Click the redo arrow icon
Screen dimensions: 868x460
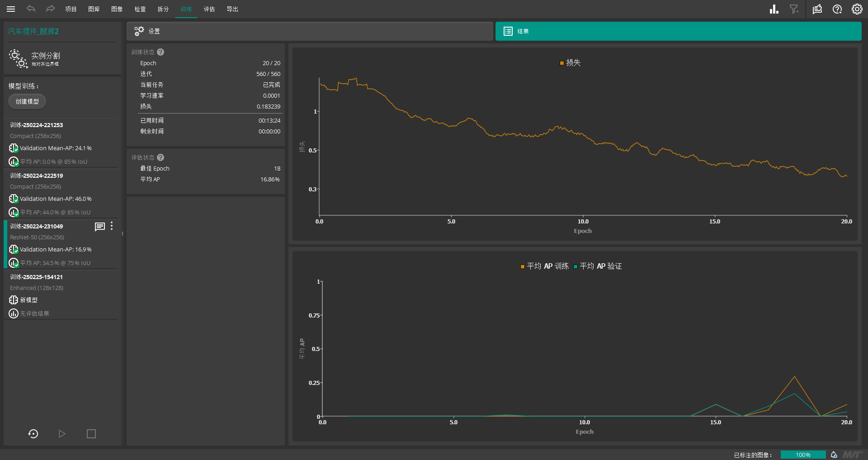coord(50,9)
